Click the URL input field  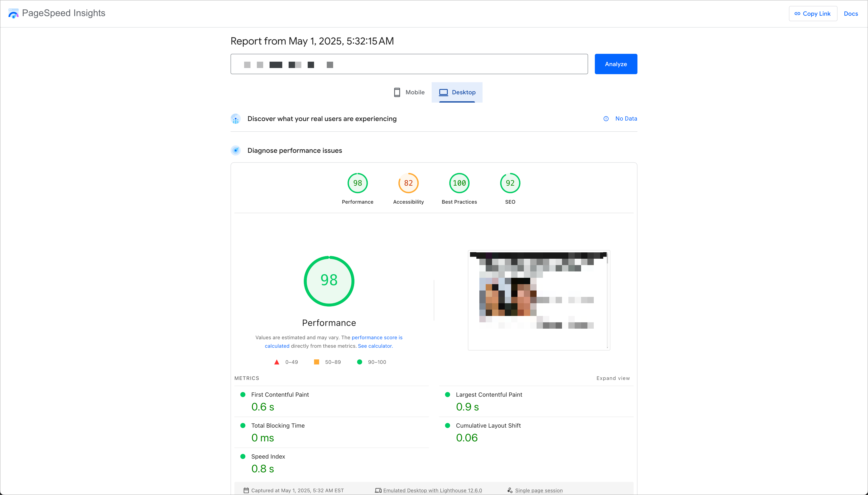tap(409, 64)
